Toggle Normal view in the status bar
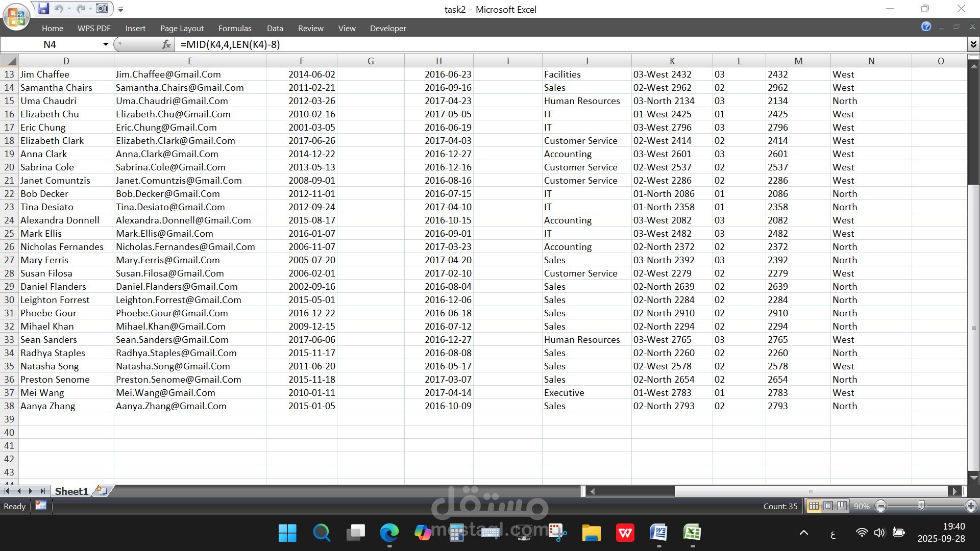The image size is (980, 551). click(814, 506)
